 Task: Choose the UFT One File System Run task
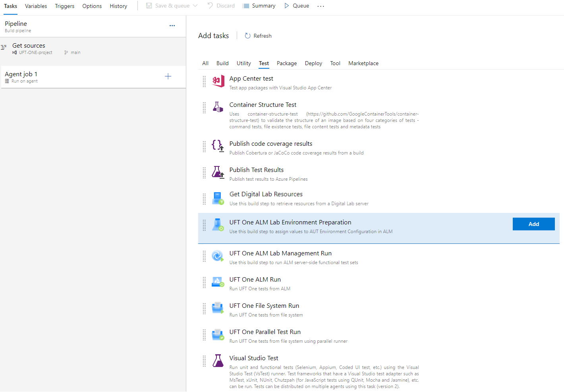click(264, 306)
